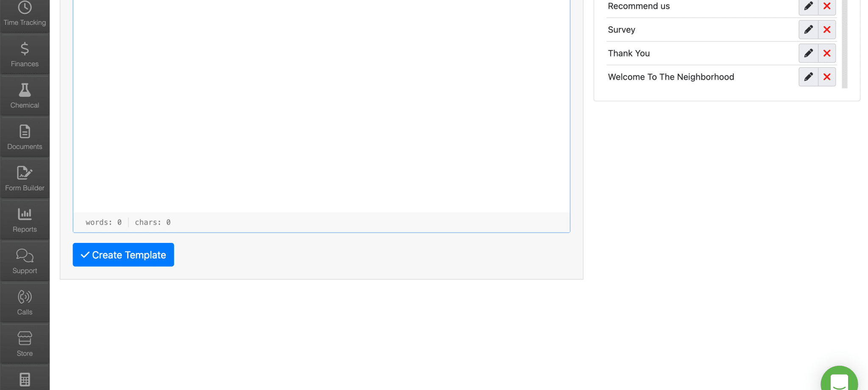
Task: View the Reports section
Action: click(x=24, y=219)
